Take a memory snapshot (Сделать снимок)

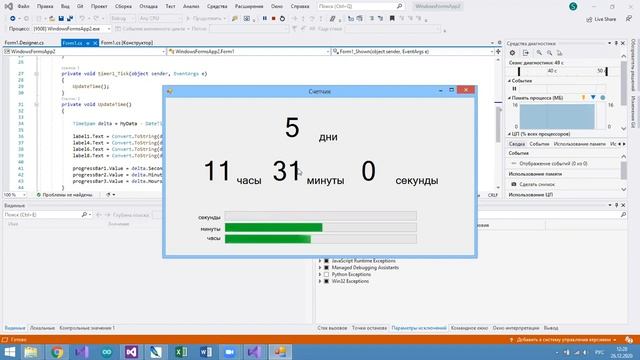534,184
